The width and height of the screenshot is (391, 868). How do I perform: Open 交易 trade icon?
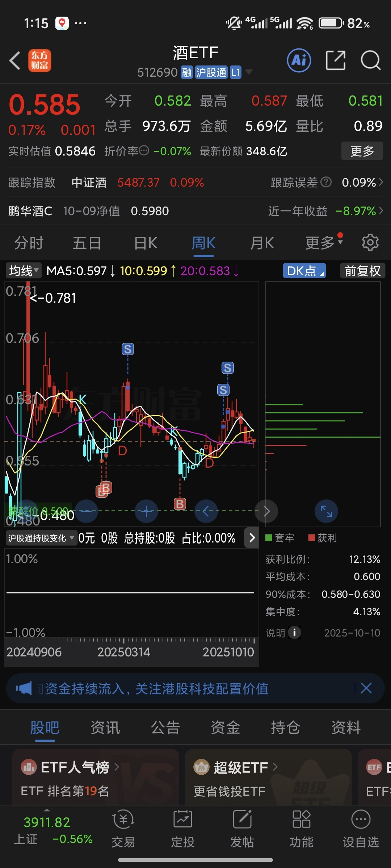pos(123,829)
